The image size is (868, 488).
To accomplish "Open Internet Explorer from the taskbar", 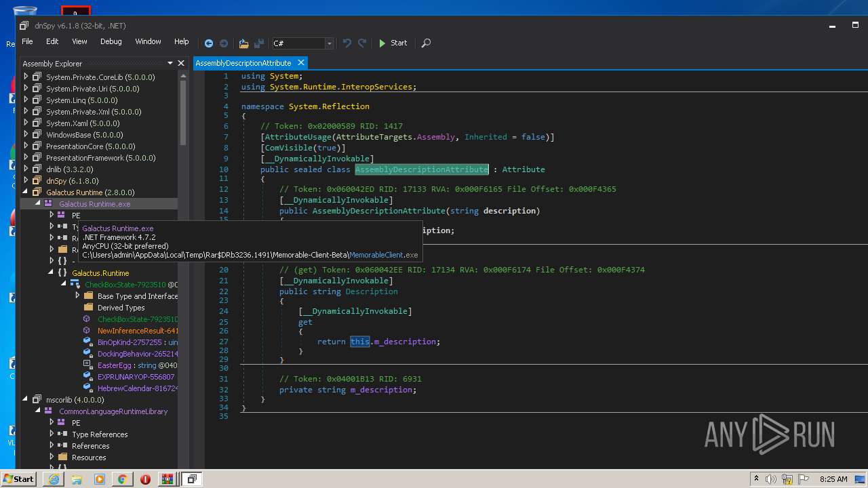I will coord(54,479).
